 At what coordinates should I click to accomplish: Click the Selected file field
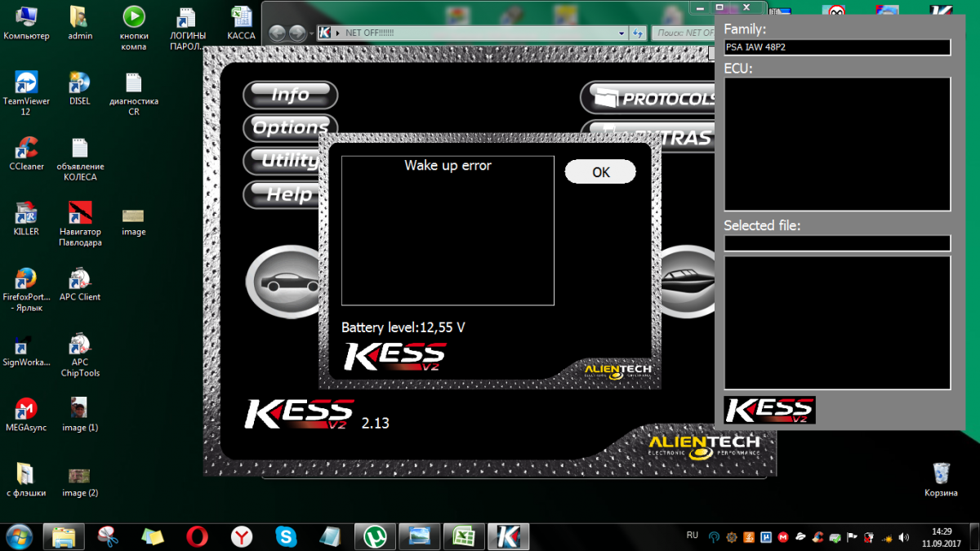(x=837, y=243)
